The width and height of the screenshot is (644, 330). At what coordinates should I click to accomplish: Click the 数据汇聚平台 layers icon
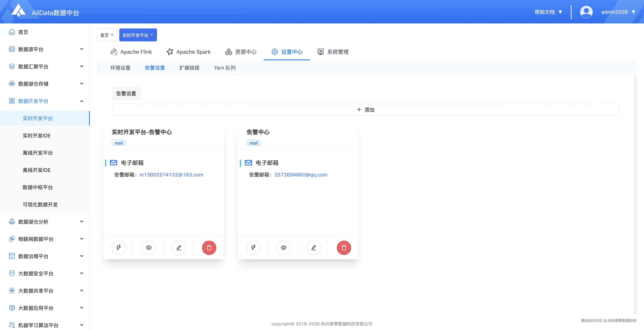coord(12,67)
